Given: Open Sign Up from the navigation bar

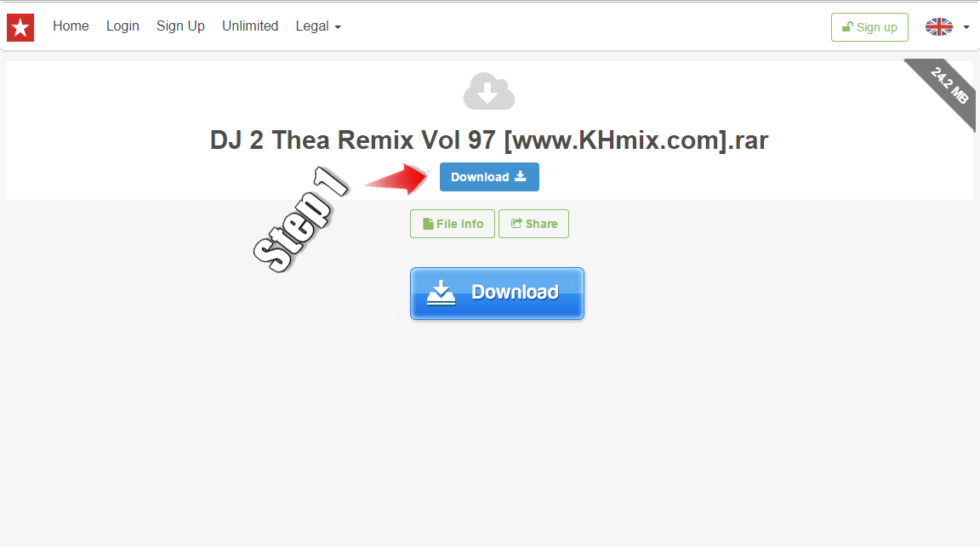Looking at the screenshot, I should (180, 26).
